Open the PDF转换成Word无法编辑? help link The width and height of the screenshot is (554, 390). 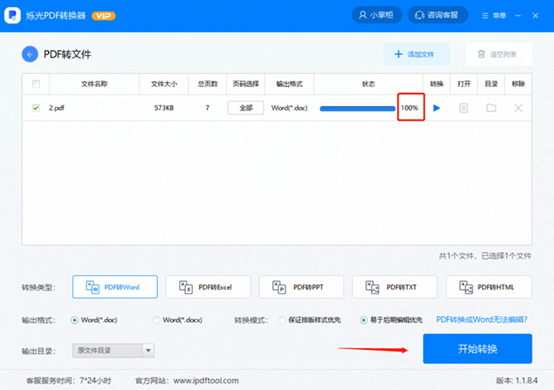[482, 320]
